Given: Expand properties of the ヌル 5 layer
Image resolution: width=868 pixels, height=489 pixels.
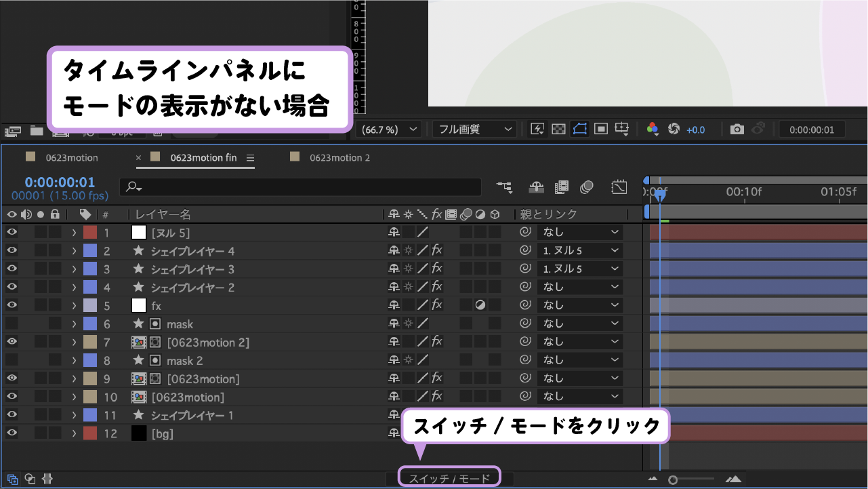Looking at the screenshot, I should point(75,231).
